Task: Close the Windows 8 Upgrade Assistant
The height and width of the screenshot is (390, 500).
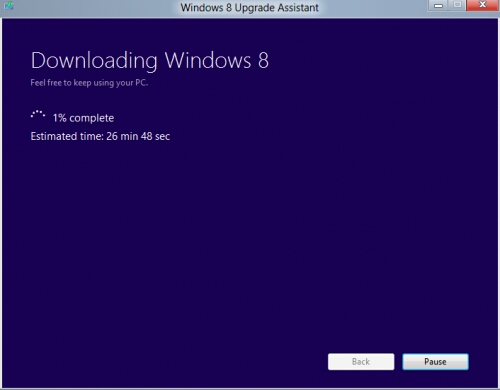Action: click(483, 5)
